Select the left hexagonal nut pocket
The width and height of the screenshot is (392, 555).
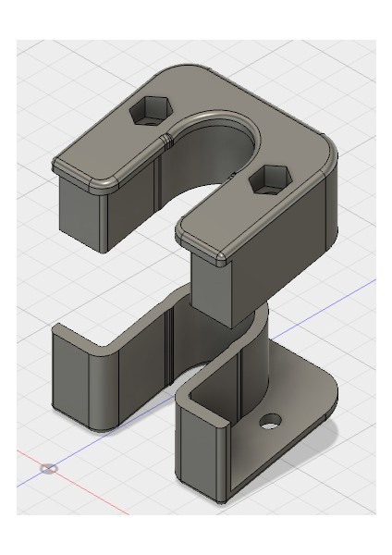pos(151,111)
